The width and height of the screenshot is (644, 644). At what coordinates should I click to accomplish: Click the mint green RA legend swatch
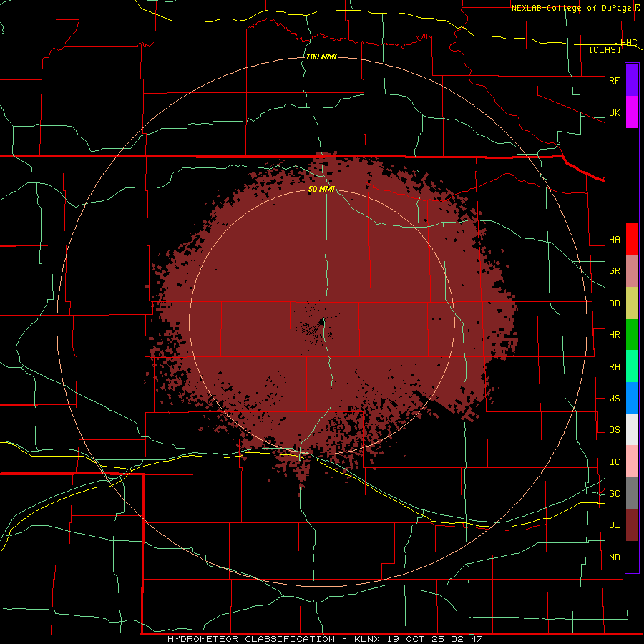tap(632, 366)
